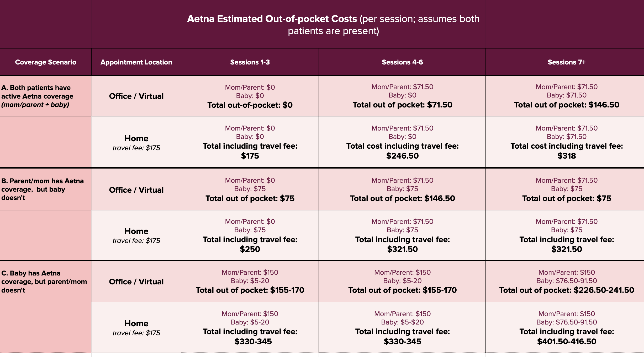Click the Sessions 1-3 column header
Screen dimensions: 644x357
pyautogui.click(x=250, y=62)
